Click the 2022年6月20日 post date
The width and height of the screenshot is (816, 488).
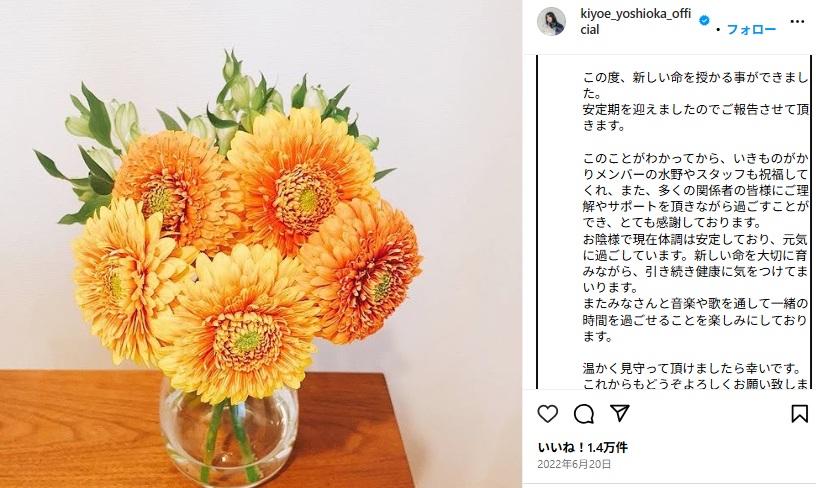tap(574, 464)
